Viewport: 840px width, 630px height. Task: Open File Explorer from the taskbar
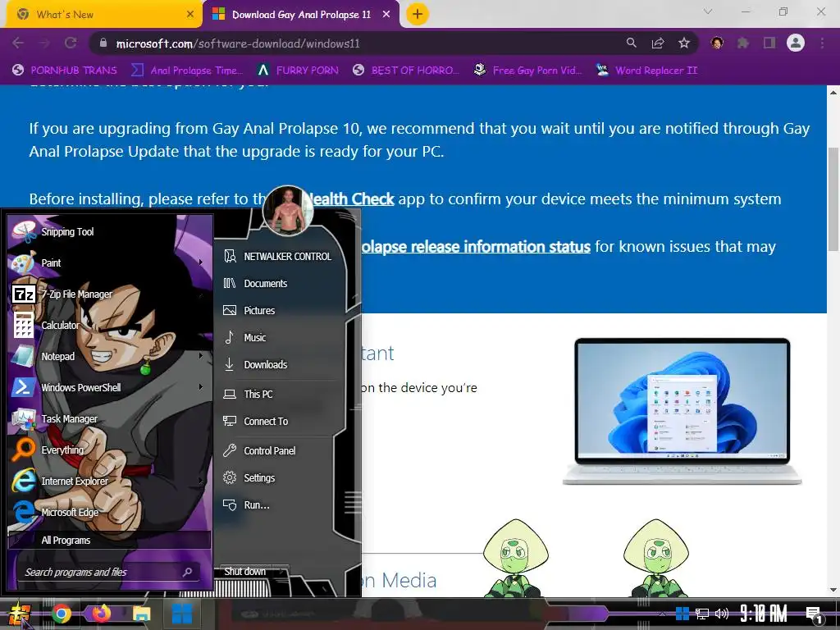coord(141,614)
